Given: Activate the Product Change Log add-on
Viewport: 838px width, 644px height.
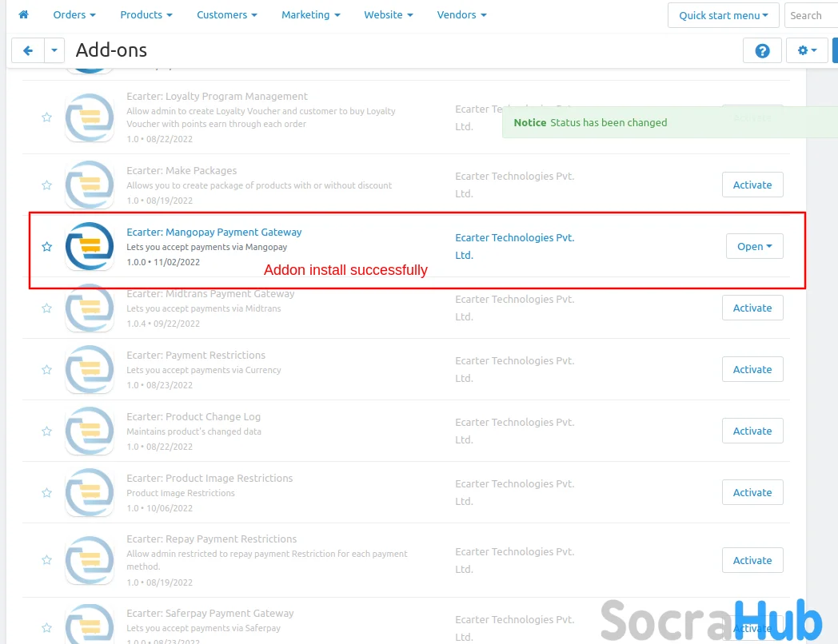Looking at the screenshot, I should click(x=752, y=431).
